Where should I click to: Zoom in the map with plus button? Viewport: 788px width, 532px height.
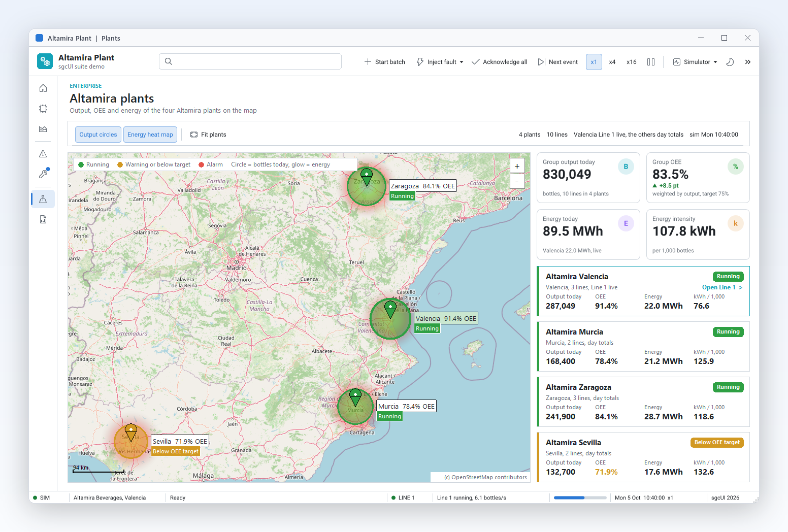pyautogui.click(x=517, y=166)
